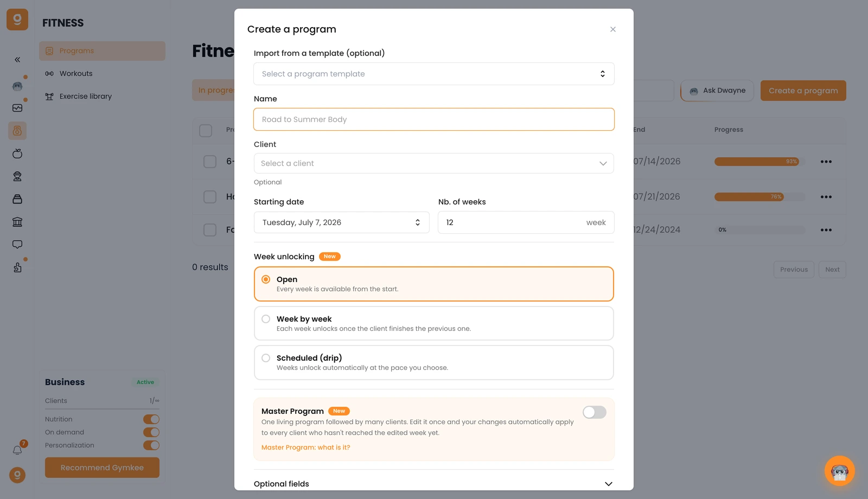Check the select-all checkbox in table header

tap(206, 131)
